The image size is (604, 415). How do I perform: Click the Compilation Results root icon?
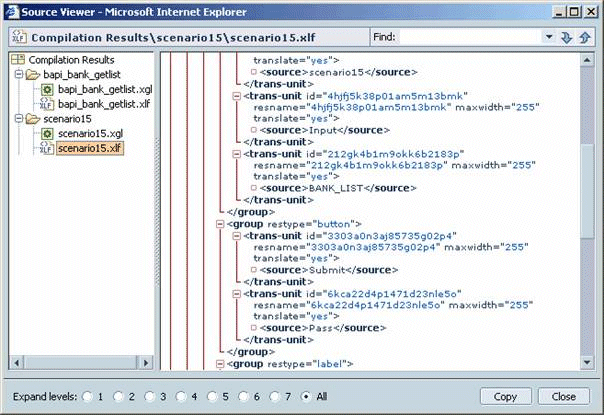(x=18, y=59)
